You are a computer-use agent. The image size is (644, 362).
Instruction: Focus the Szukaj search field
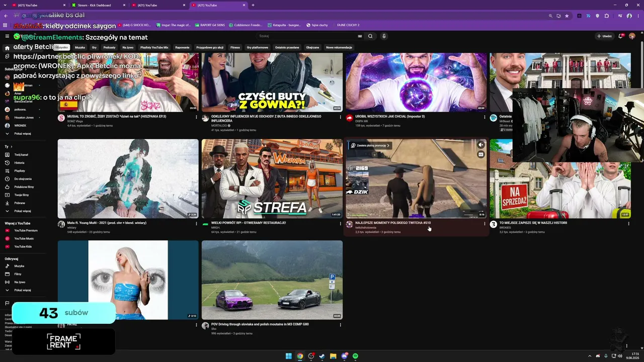[310, 36]
